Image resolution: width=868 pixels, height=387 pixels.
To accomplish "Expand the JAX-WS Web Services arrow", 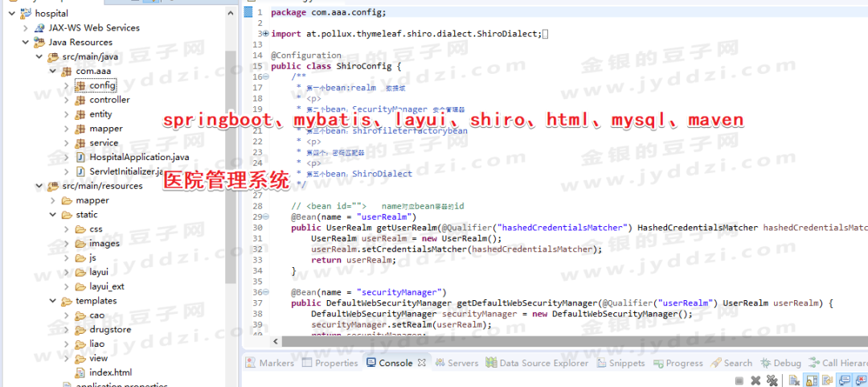I will (26, 27).
